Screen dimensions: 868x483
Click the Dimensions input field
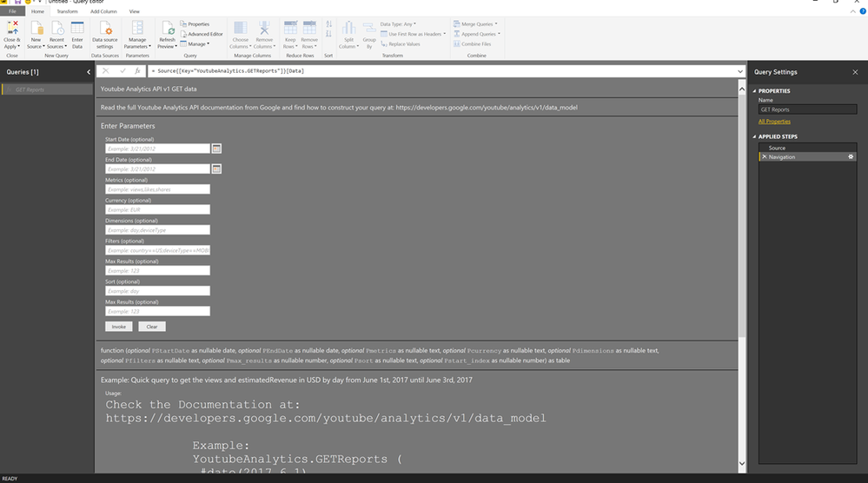pos(158,230)
